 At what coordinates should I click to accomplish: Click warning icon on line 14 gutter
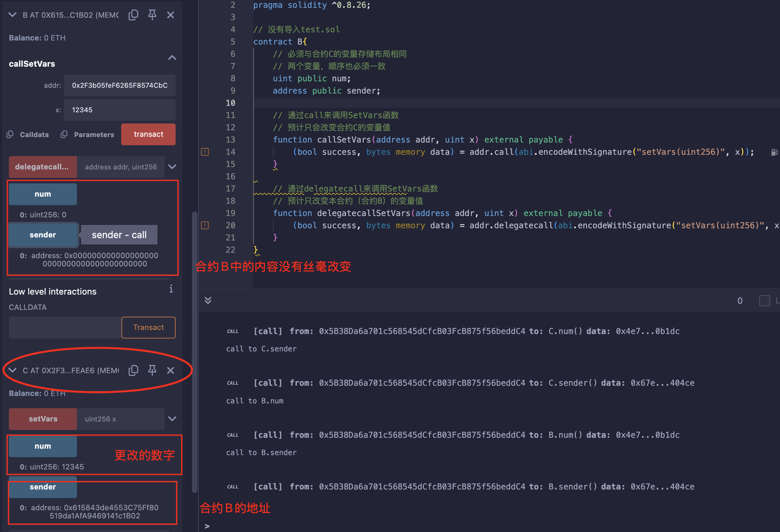point(205,152)
